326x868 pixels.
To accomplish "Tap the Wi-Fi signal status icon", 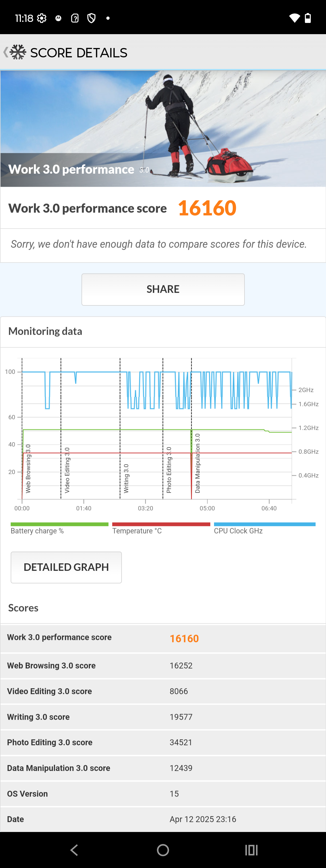I will [x=294, y=18].
